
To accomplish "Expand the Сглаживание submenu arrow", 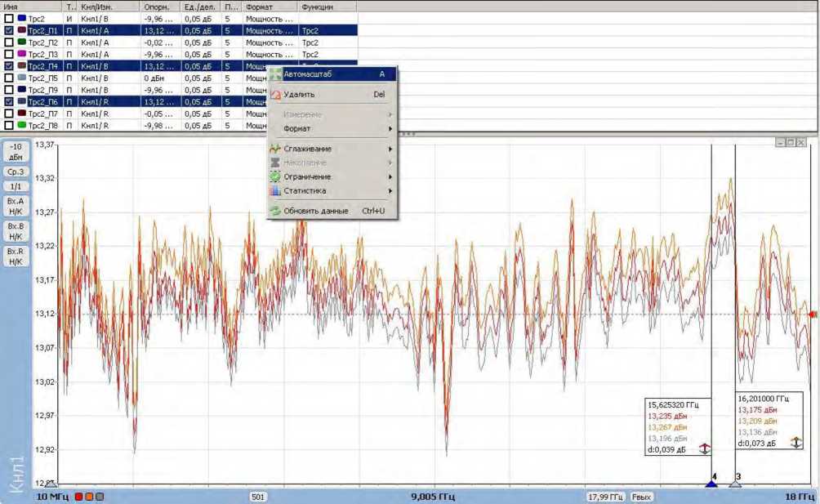I will pos(390,149).
